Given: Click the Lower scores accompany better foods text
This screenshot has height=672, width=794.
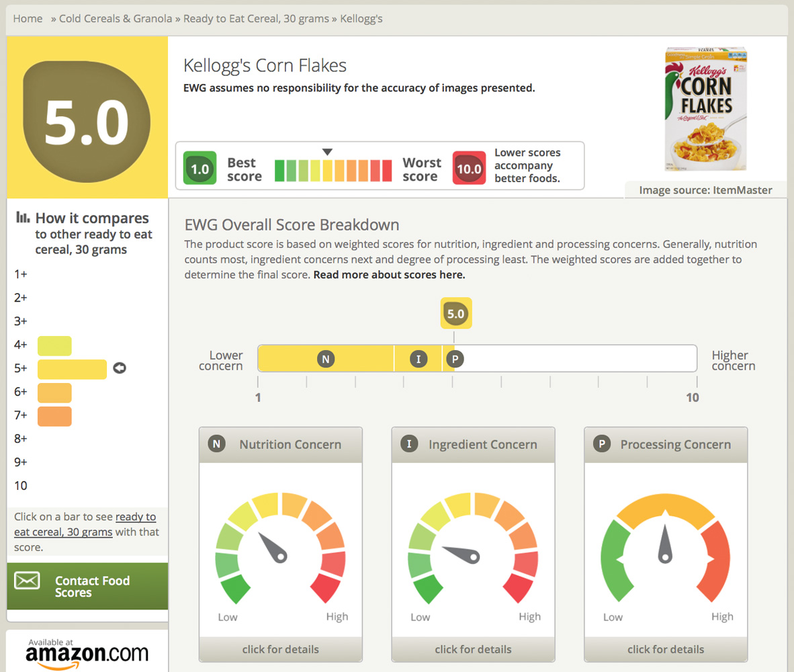Looking at the screenshot, I should tap(527, 165).
